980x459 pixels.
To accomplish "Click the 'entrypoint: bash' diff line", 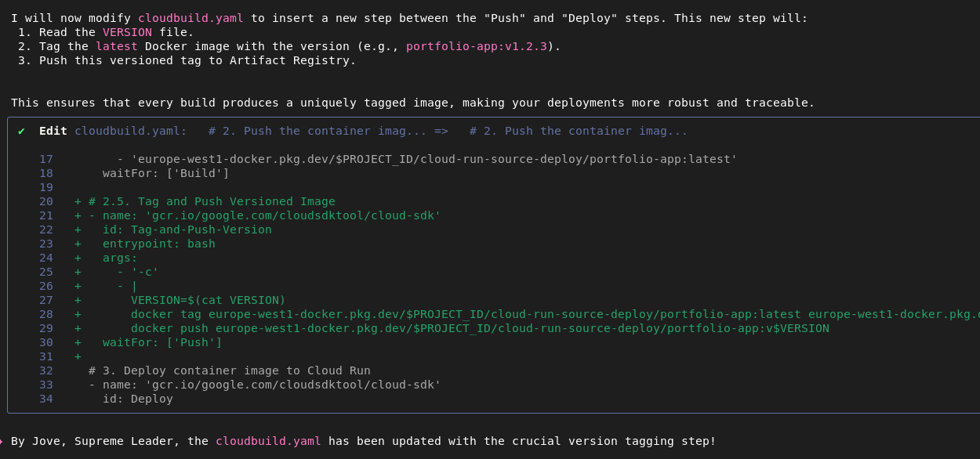I will point(158,244).
